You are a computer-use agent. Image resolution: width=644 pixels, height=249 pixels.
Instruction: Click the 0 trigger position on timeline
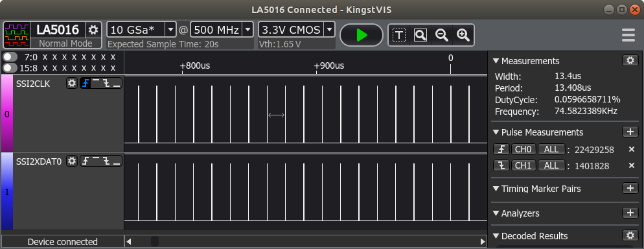point(450,58)
